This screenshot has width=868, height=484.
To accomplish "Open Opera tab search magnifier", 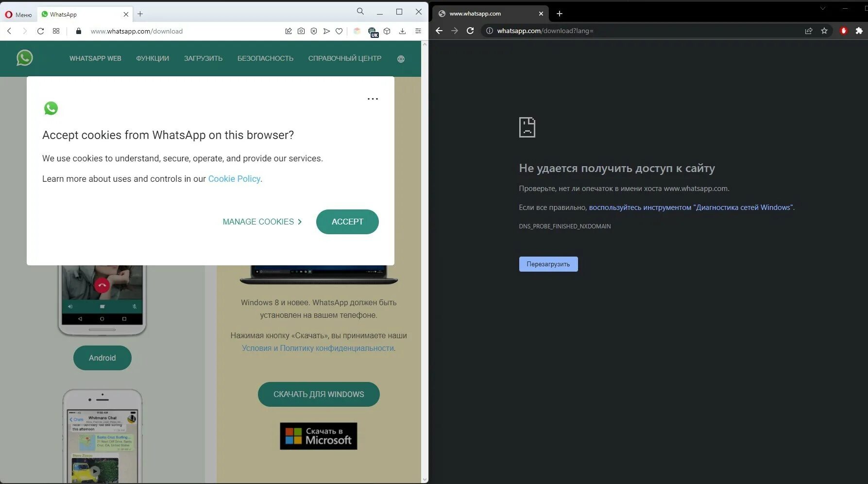I will [360, 11].
